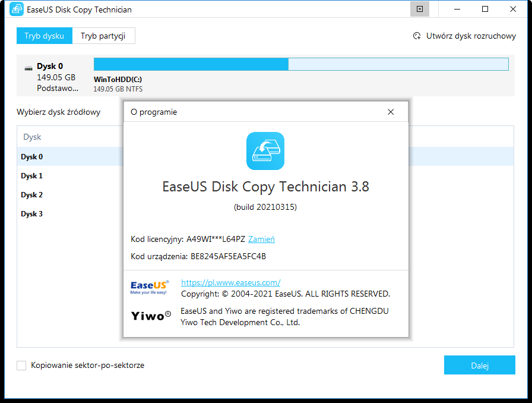
Task: Click the Dysk column header
Action: click(32, 137)
